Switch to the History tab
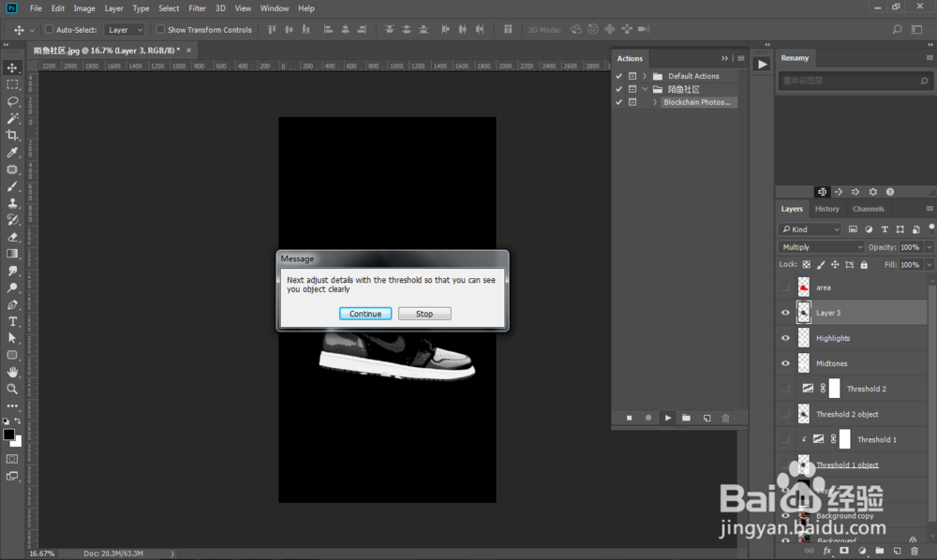937x560 pixels. pyautogui.click(x=827, y=209)
